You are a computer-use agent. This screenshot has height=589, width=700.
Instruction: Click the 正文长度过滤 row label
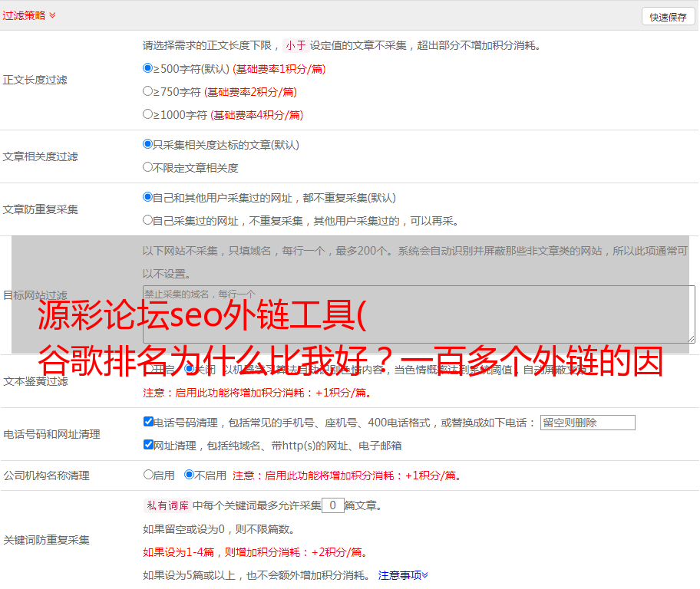coord(35,80)
